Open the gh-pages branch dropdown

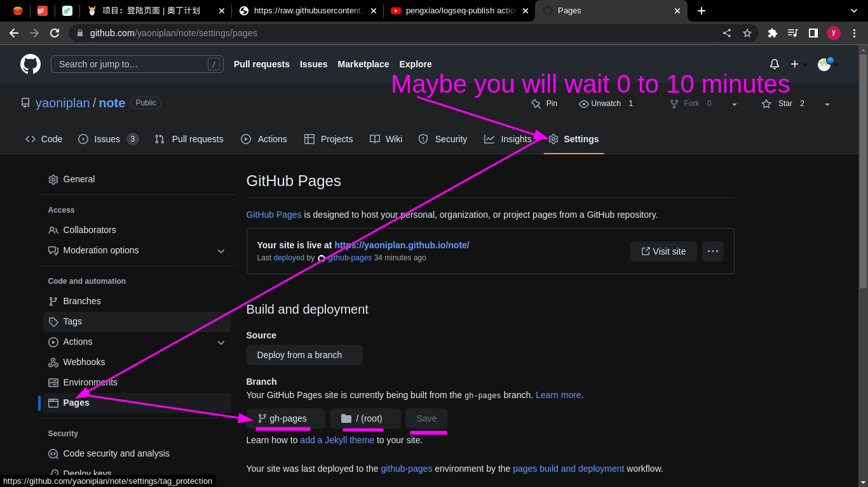[x=286, y=418]
